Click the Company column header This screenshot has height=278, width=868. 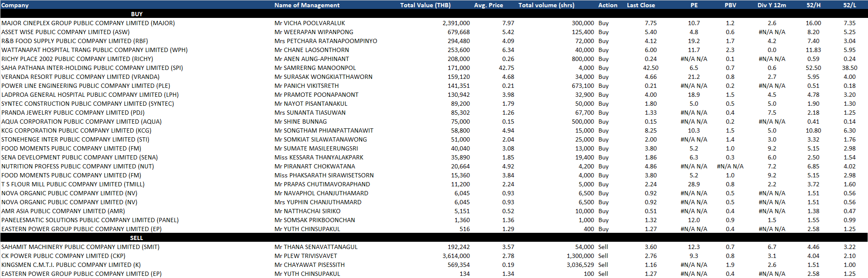point(15,5)
